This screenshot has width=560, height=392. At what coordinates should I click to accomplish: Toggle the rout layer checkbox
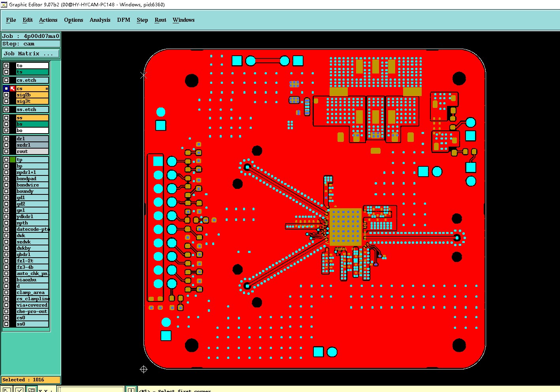click(6, 151)
